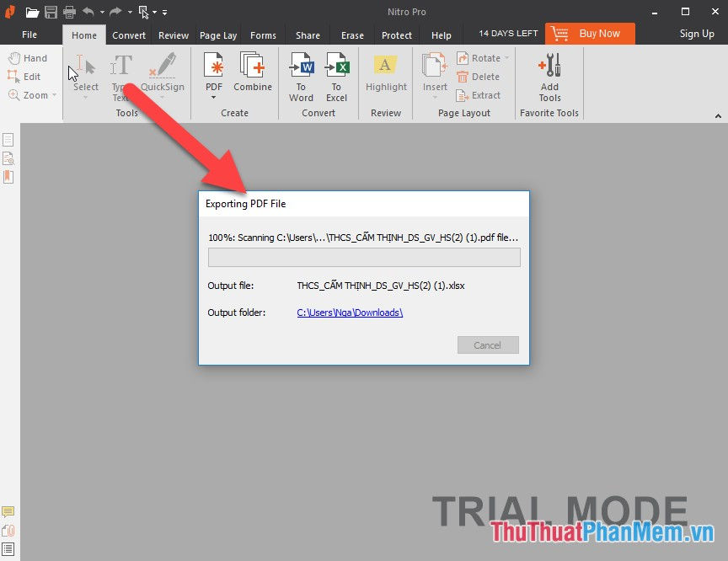Open the File menu
Image resolution: width=728 pixels, height=561 pixels.
[29, 35]
